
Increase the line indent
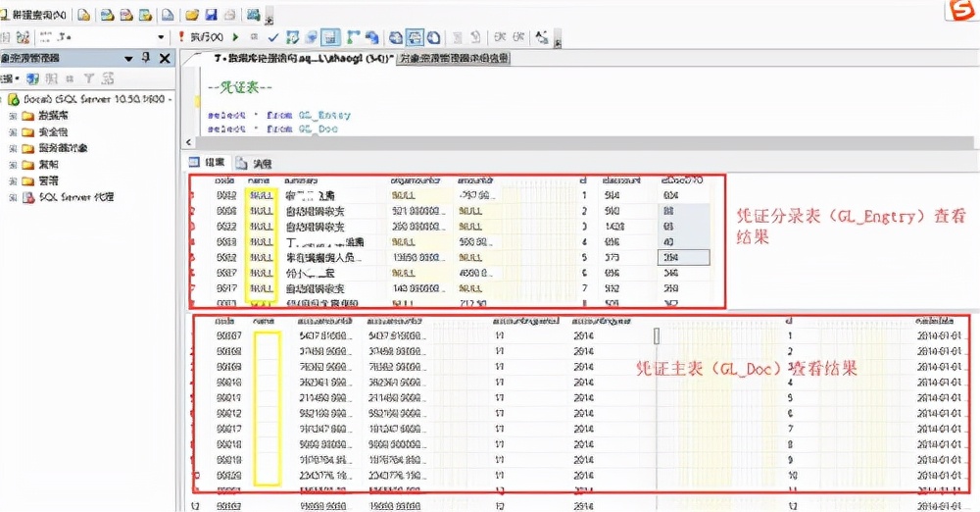(518, 37)
